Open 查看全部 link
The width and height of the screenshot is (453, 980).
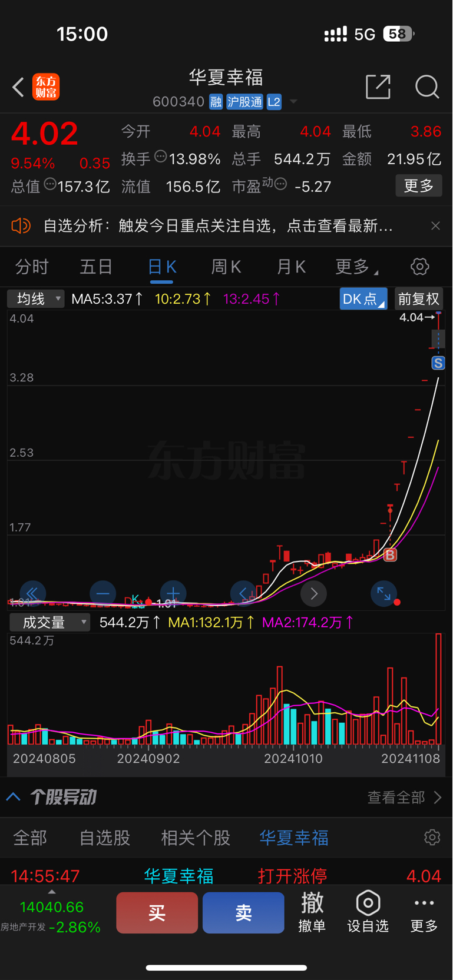(x=404, y=798)
